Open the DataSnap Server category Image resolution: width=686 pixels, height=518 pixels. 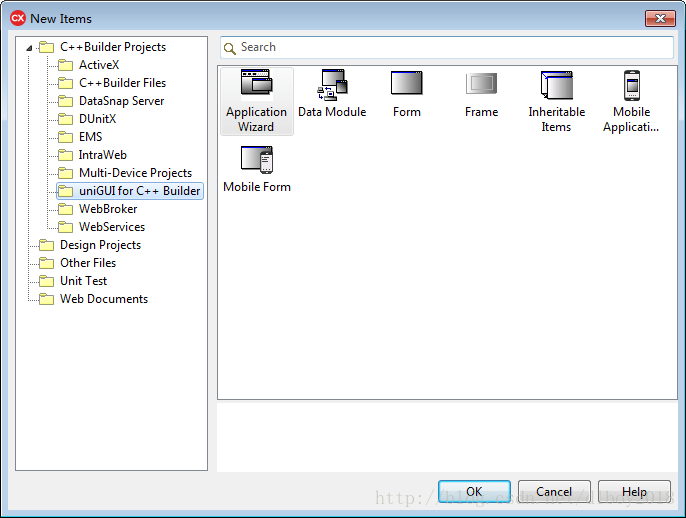121,101
